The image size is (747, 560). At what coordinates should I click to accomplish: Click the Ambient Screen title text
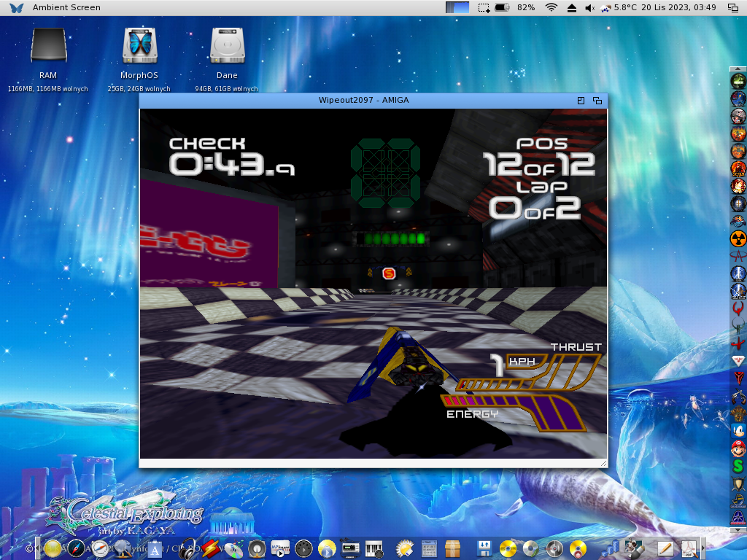[66, 7]
